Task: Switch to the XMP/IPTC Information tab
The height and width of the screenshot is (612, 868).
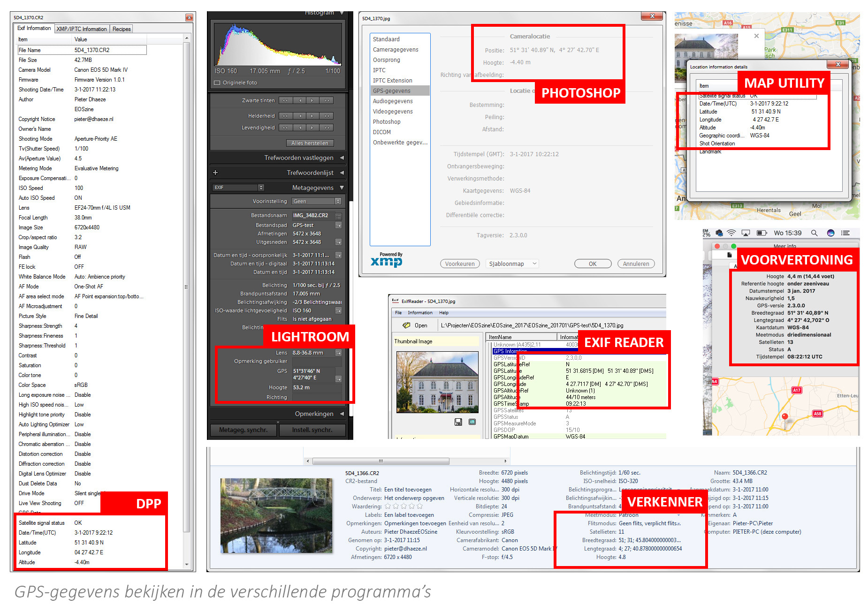Action: point(82,29)
